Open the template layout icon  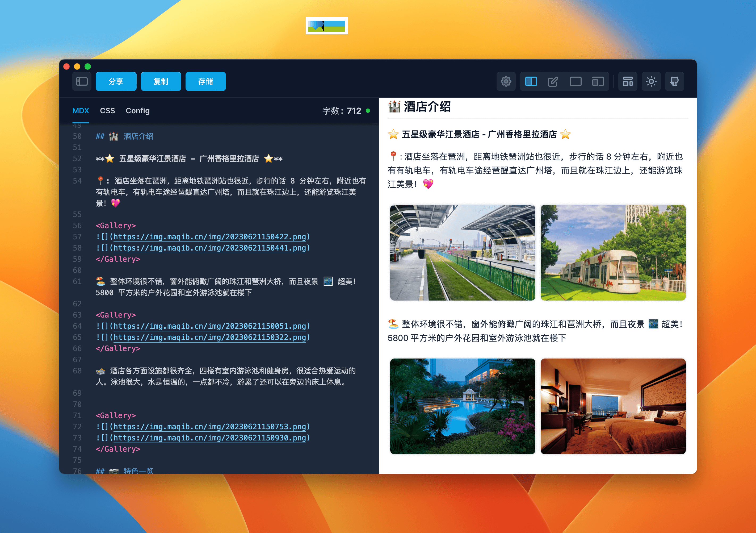click(x=628, y=81)
